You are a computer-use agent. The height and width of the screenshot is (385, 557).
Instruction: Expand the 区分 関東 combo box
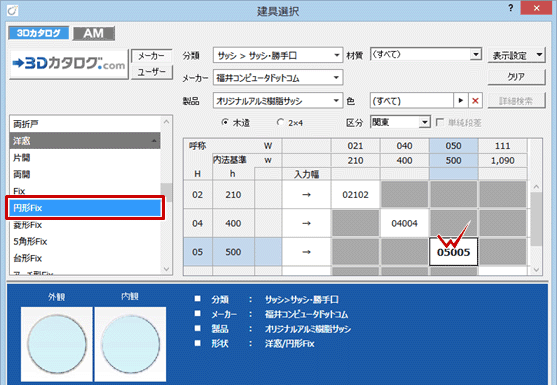[400, 122]
